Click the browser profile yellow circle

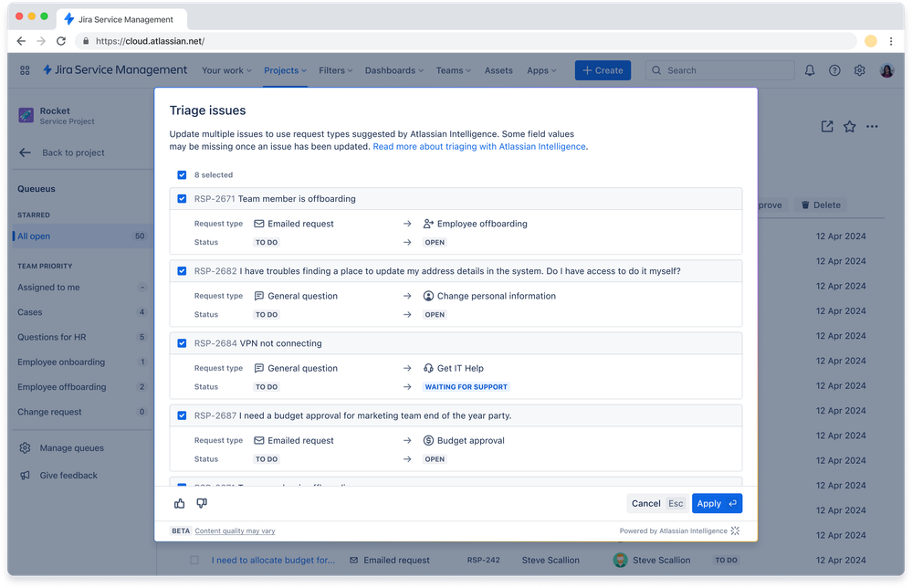(871, 41)
